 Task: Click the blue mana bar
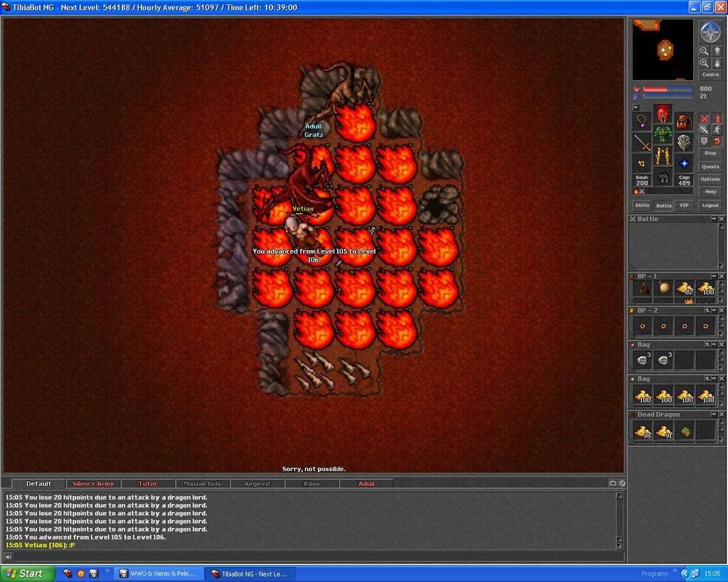pyautogui.click(x=668, y=96)
